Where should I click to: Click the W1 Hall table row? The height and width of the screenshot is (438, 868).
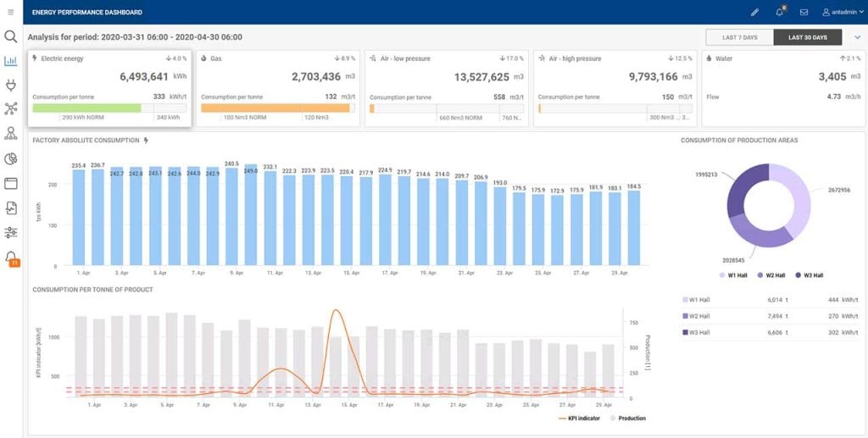(x=770, y=300)
